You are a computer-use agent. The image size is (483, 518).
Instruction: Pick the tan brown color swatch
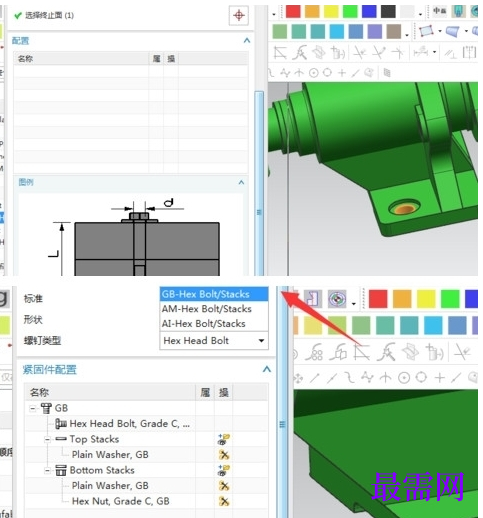pyautogui.click(x=394, y=32)
